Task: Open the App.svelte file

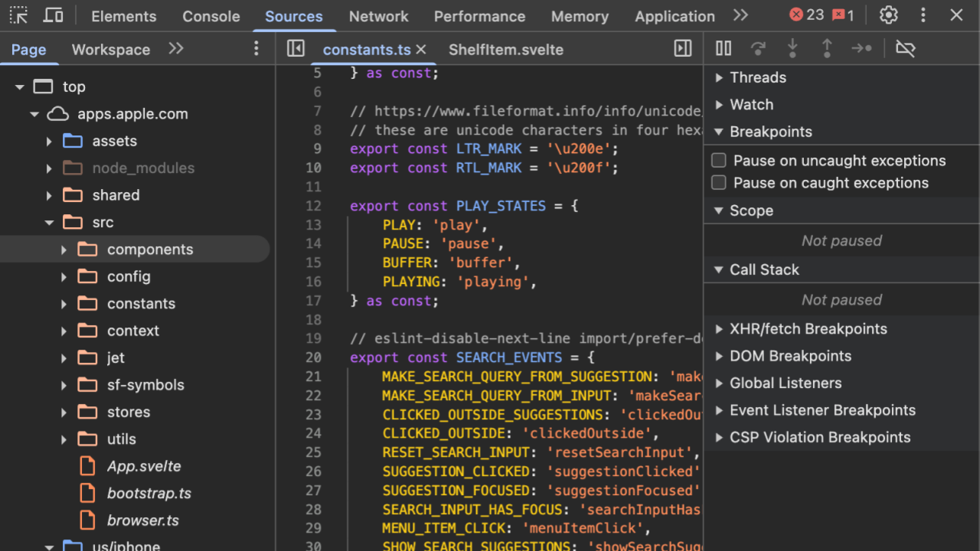Action: coord(144,466)
